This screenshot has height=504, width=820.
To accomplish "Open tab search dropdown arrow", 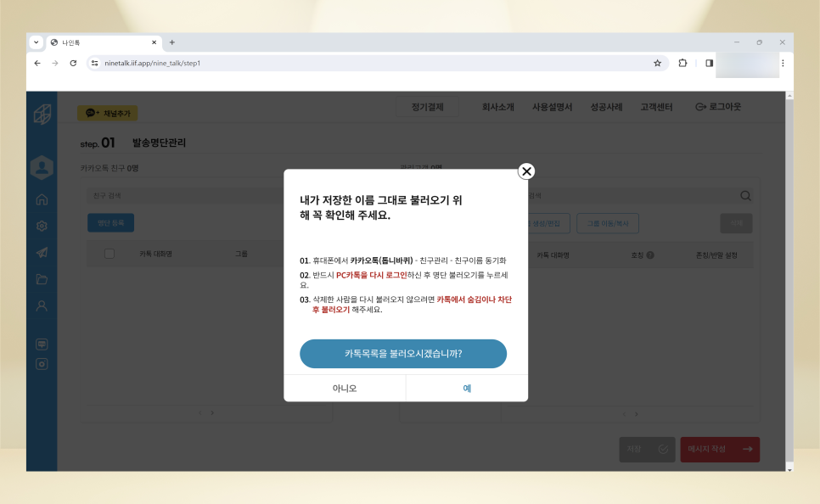I will tap(37, 42).
